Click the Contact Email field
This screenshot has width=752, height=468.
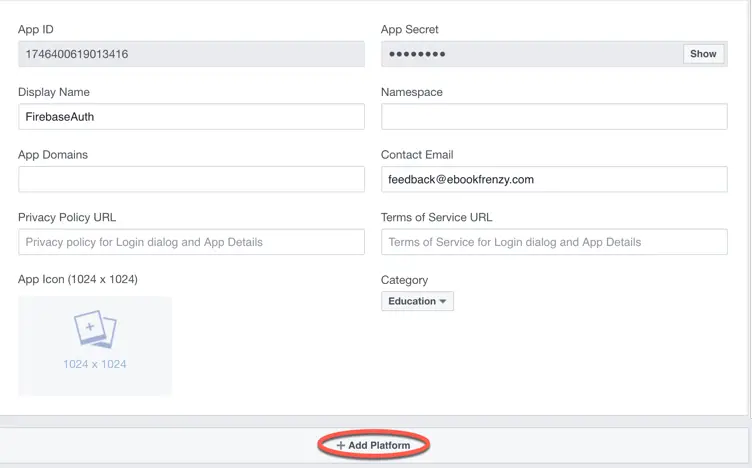coord(554,179)
